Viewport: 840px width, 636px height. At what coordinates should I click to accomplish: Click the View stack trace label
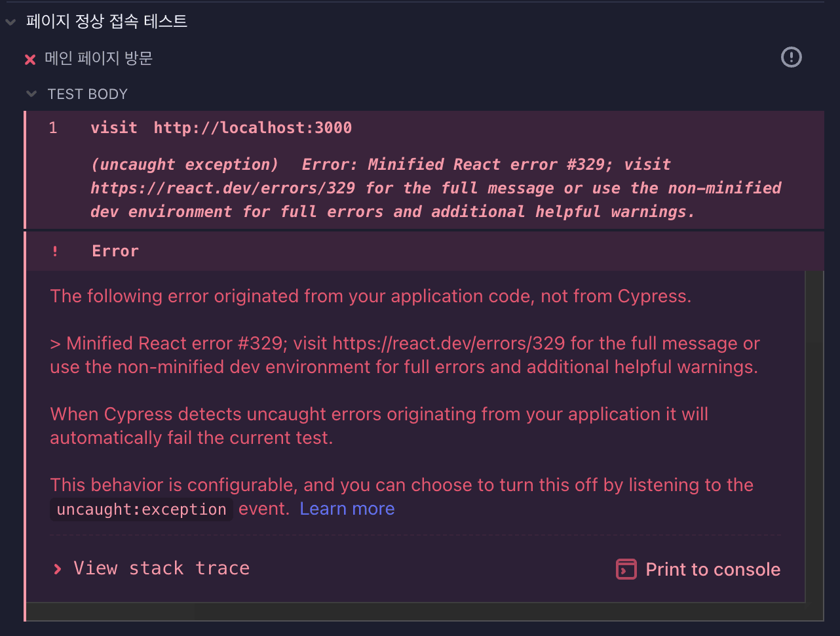[x=161, y=568]
